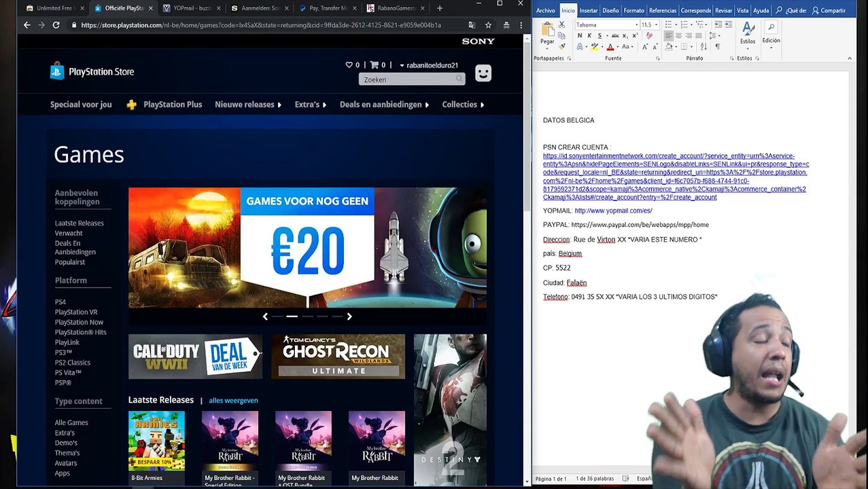The image size is (868, 489).
Task: Clear formatting with the eraser icon
Action: click(649, 35)
